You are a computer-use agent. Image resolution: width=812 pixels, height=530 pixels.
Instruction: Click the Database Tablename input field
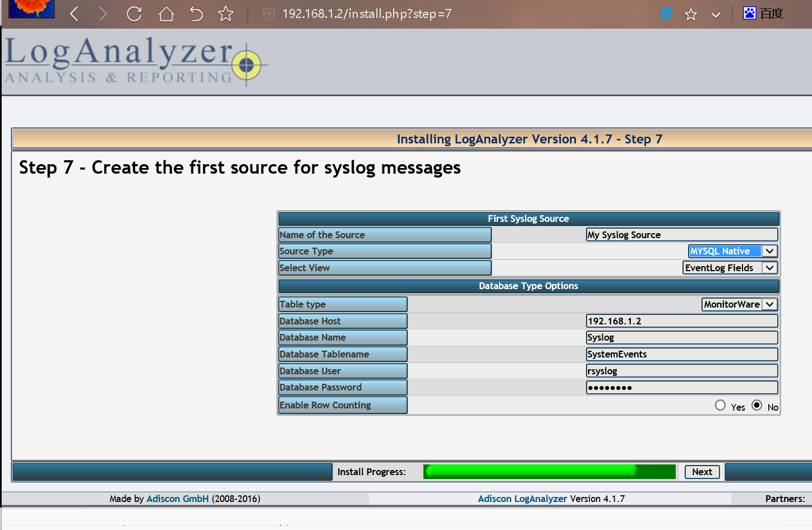[x=682, y=354]
